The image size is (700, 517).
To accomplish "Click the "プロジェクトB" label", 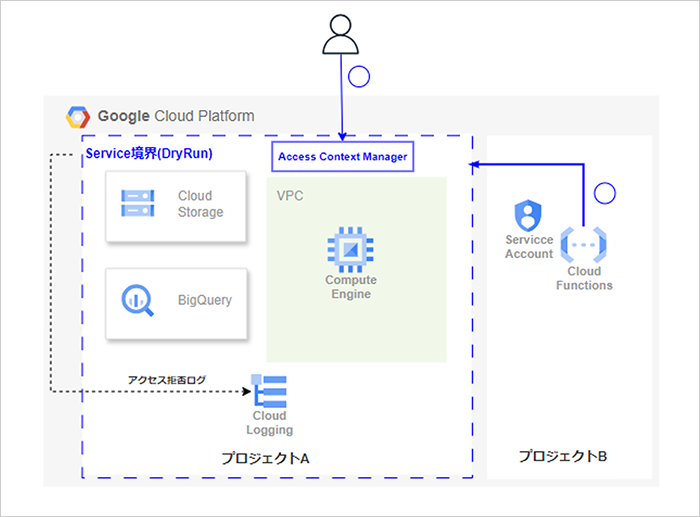I will tap(562, 456).
